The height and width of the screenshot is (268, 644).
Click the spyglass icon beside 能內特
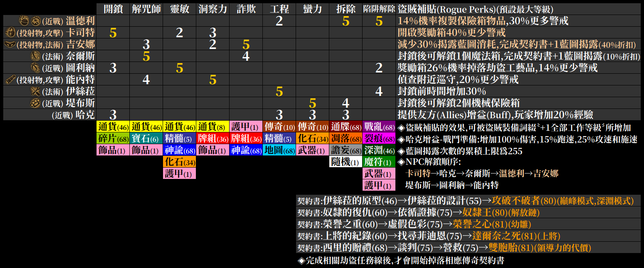[10, 79]
